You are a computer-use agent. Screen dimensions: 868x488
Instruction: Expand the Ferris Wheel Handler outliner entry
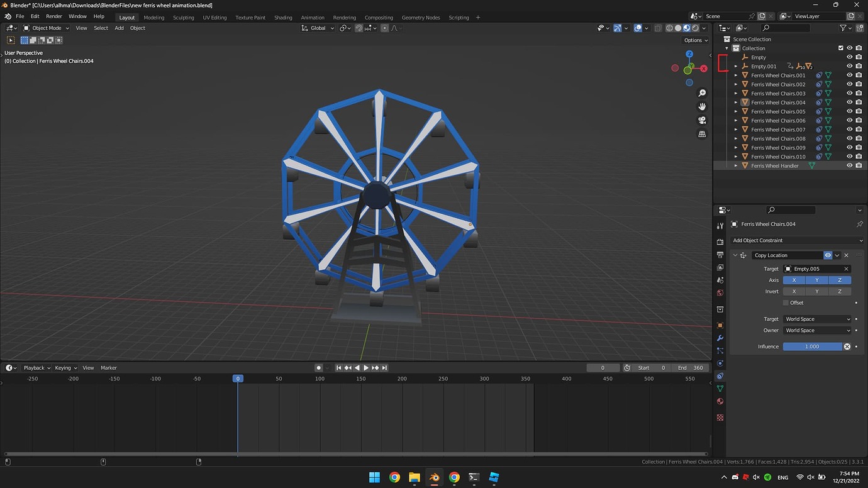coord(736,165)
